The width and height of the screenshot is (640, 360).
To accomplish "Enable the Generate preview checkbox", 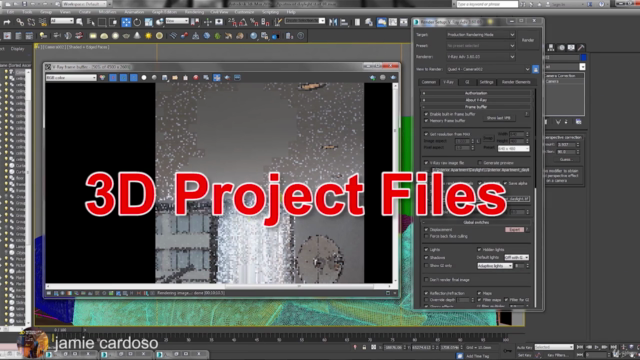I will tap(480, 163).
